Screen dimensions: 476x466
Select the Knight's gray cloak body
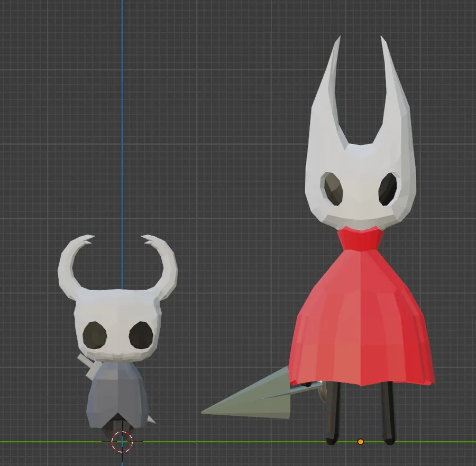pyautogui.click(x=117, y=394)
